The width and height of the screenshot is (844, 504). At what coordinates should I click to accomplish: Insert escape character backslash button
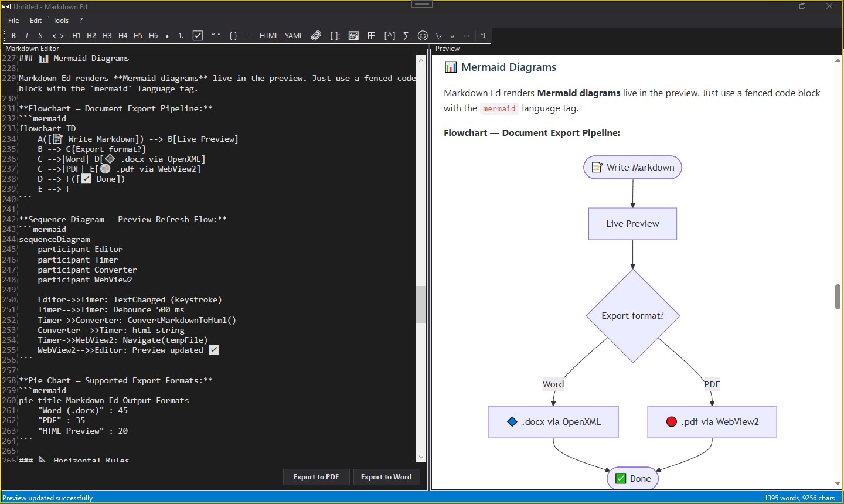(439, 36)
